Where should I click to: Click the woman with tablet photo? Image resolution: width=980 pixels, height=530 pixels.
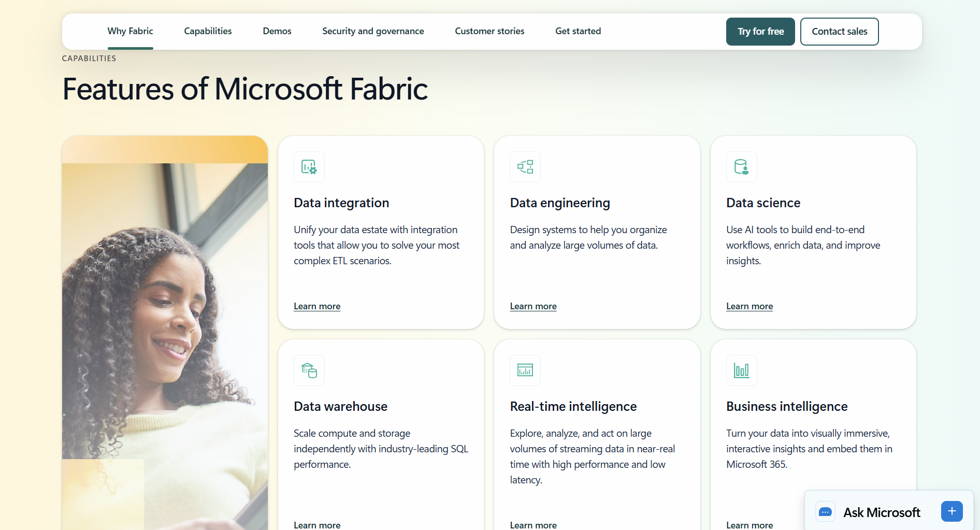coord(165,333)
